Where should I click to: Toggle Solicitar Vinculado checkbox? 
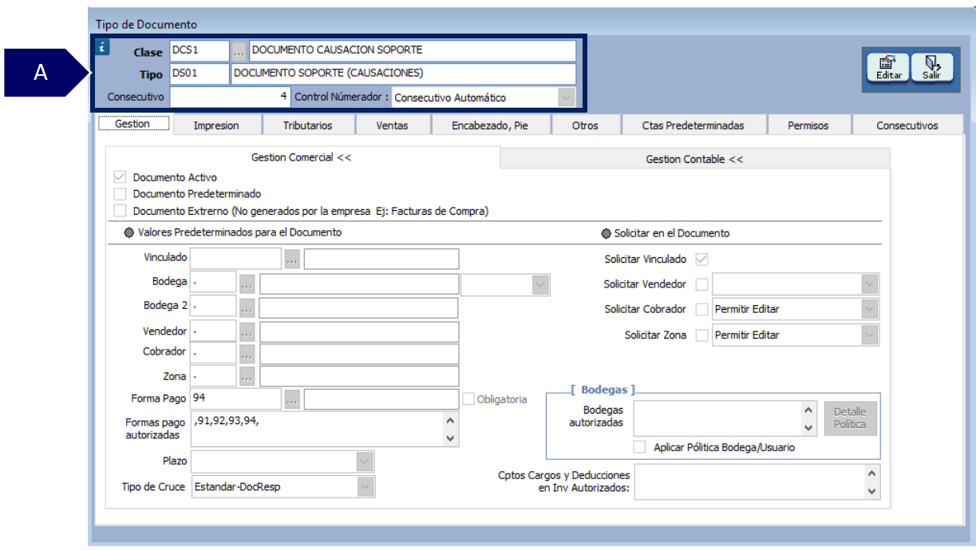[x=702, y=260]
